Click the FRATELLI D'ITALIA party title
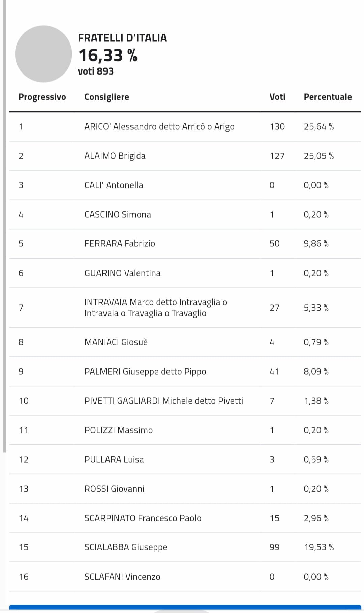Screen dimensions: 364x613 coord(122,38)
